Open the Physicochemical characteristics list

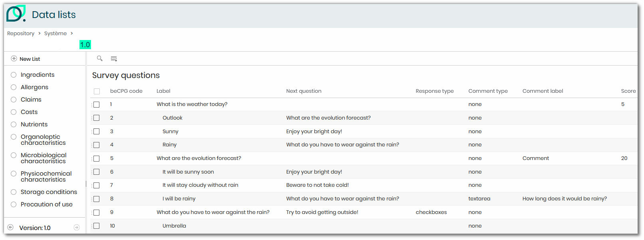(46, 176)
